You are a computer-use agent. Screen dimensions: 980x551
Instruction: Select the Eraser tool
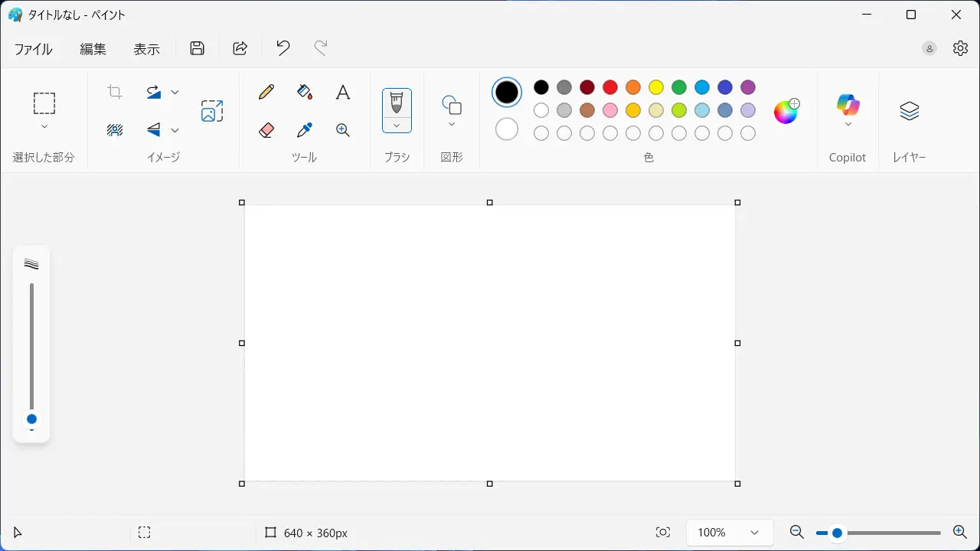[x=266, y=130]
